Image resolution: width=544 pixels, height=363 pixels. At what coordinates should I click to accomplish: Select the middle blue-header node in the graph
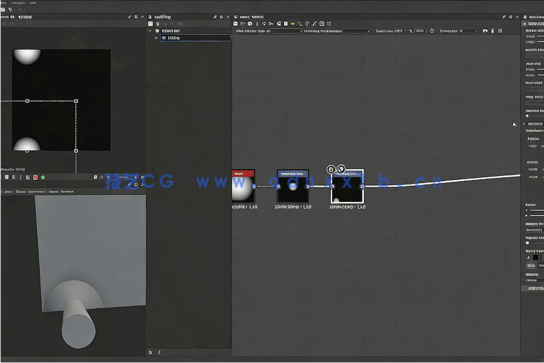coord(293,186)
